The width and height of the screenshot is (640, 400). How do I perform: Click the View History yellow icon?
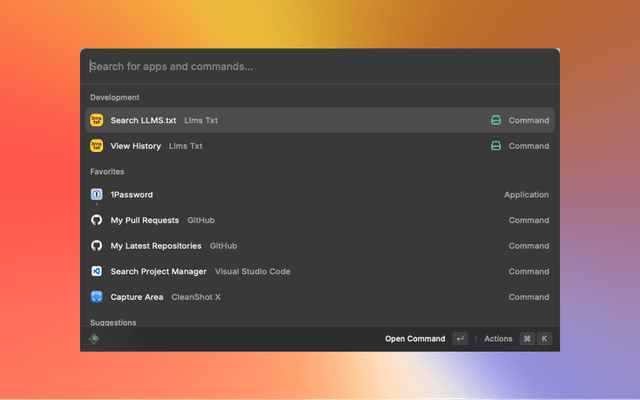[97, 146]
